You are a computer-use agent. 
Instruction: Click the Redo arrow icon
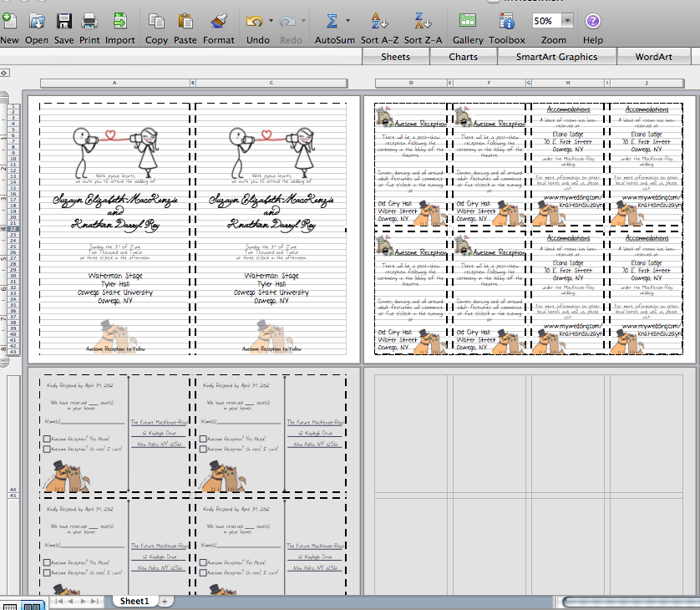[287, 21]
